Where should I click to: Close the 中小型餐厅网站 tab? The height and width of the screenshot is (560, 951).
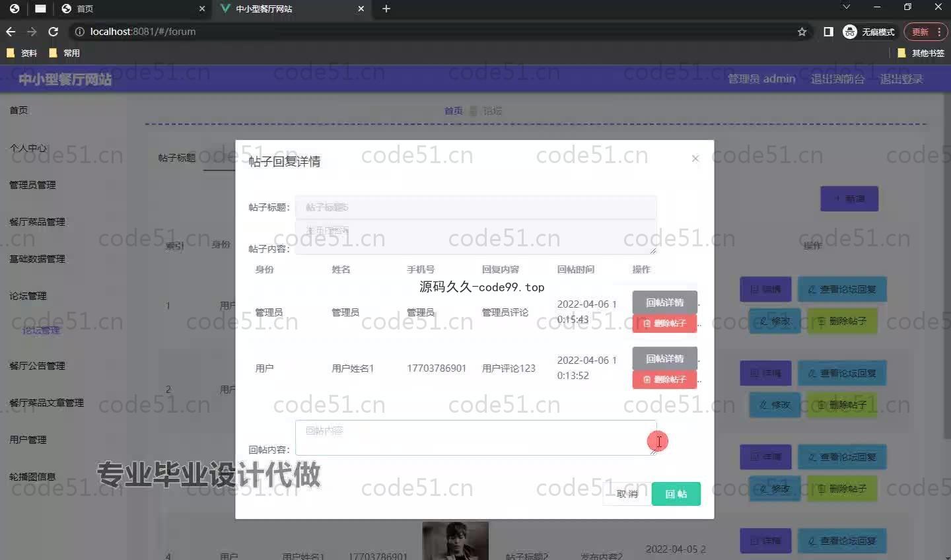click(x=361, y=9)
